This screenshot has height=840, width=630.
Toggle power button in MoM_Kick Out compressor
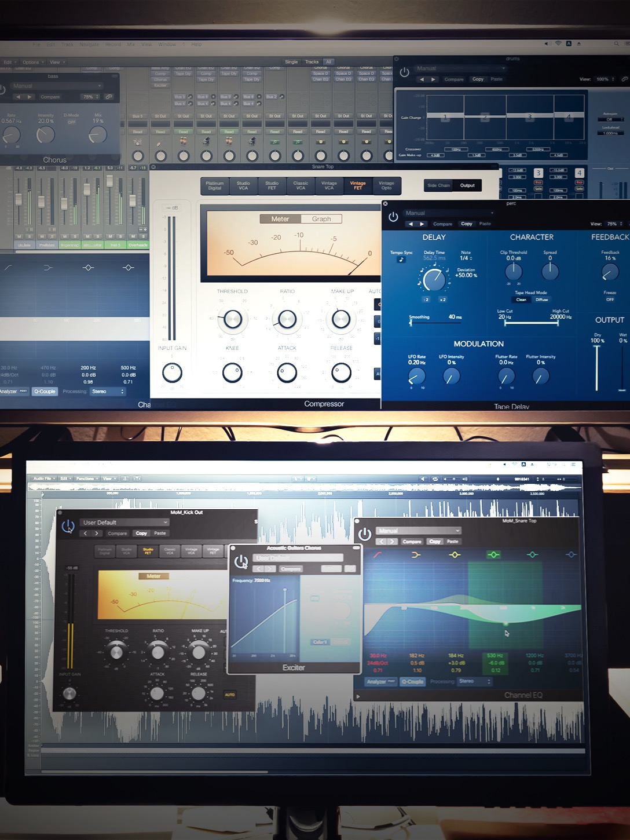68,527
